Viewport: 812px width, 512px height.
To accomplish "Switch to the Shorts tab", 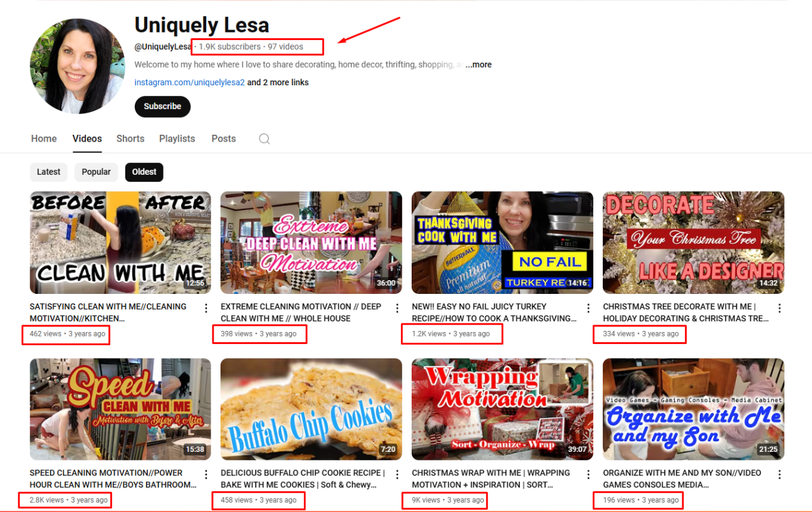I will tap(130, 138).
